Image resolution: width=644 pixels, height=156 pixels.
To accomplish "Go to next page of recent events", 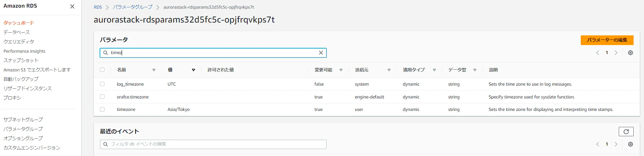I will [x=616, y=144].
